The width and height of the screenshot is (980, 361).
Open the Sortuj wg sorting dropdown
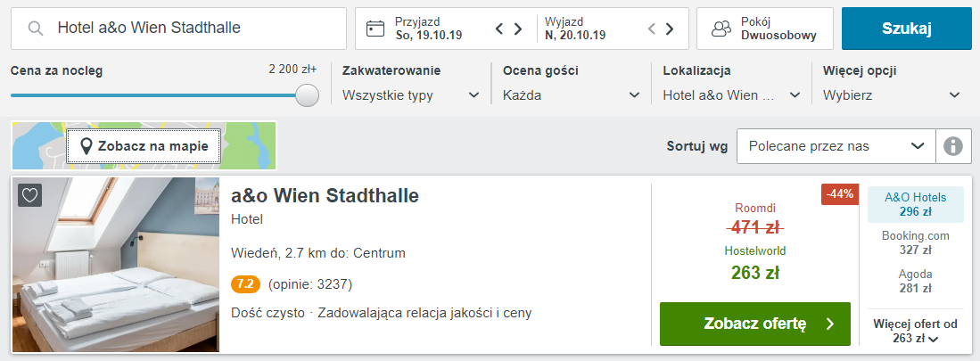point(836,146)
